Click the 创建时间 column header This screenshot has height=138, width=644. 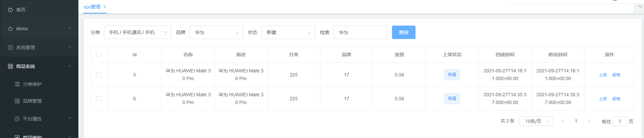(x=505, y=55)
